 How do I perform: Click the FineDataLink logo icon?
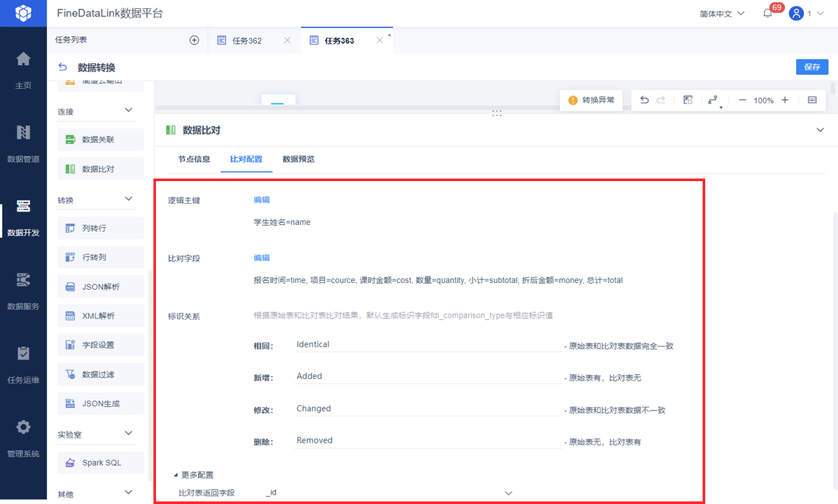click(23, 13)
